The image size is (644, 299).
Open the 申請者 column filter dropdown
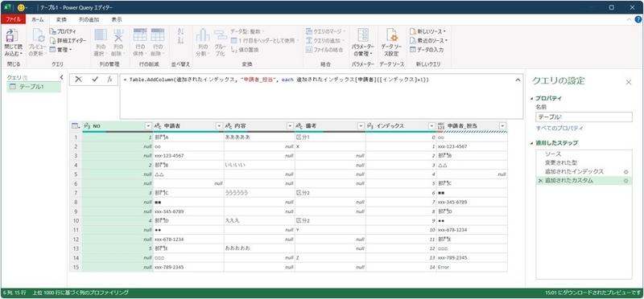(x=219, y=126)
